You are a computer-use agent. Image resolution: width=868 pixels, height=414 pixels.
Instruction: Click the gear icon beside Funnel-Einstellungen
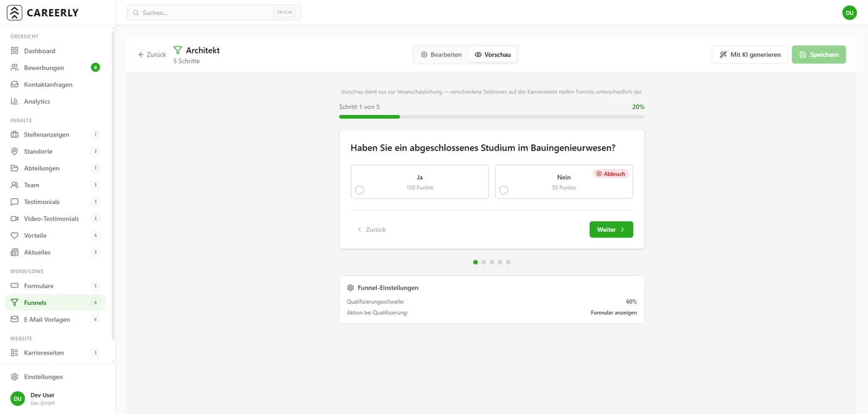pos(350,288)
